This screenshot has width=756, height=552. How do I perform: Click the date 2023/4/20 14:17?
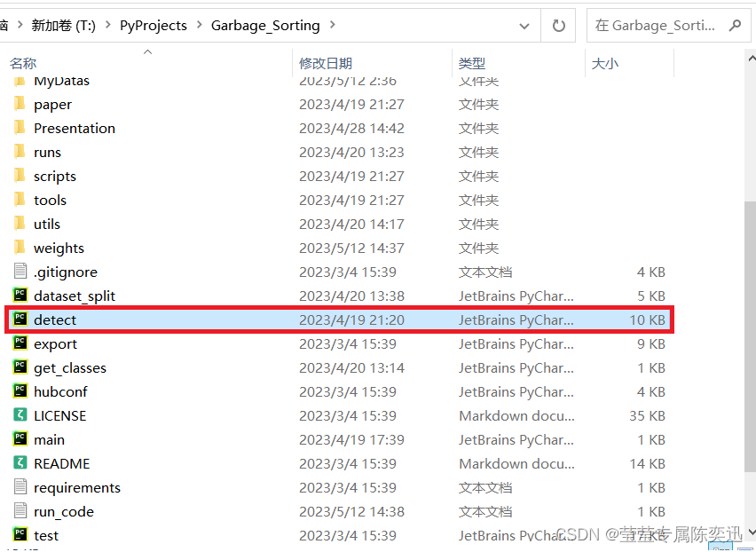click(x=351, y=225)
